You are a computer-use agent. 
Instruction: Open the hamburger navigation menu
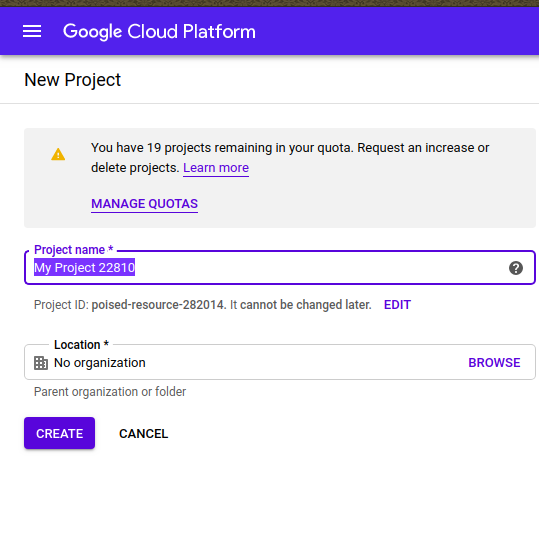click(32, 31)
